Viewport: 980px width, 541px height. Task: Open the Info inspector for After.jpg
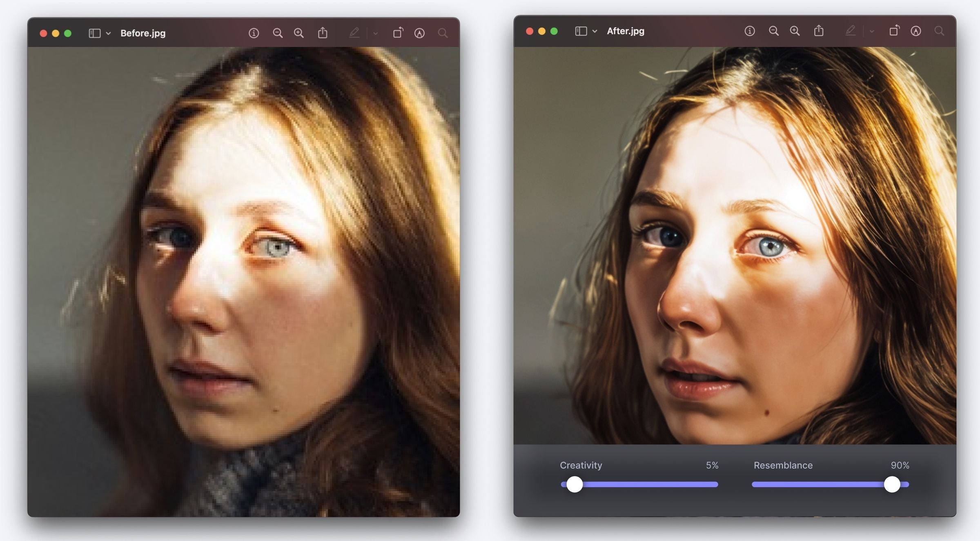pyautogui.click(x=750, y=31)
